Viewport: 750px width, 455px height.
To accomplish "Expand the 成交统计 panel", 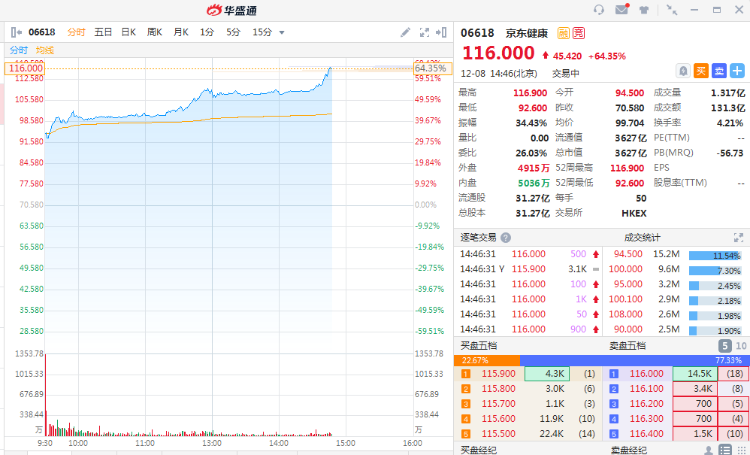I will pyautogui.click(x=738, y=238).
